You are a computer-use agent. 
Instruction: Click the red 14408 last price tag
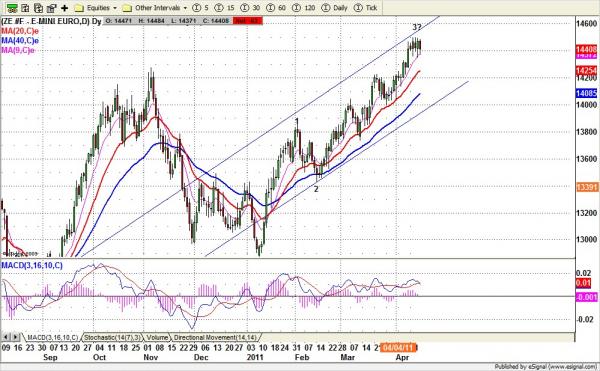click(x=586, y=49)
